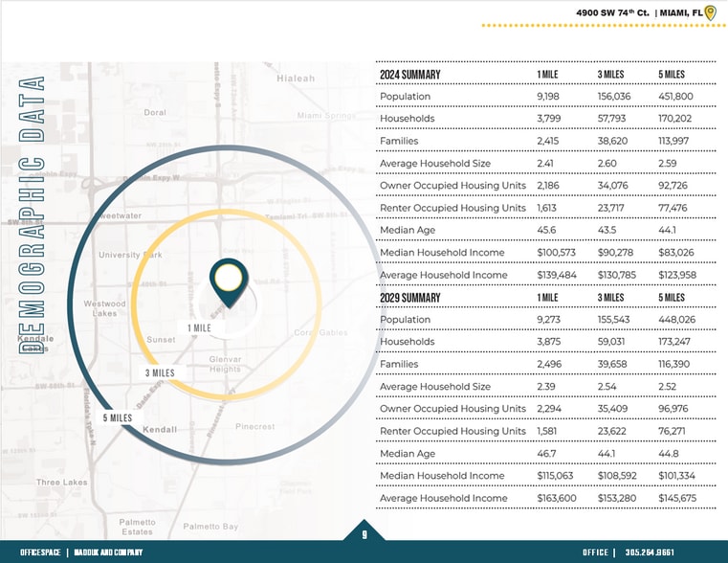Click the teal map pin marker

click(228, 280)
